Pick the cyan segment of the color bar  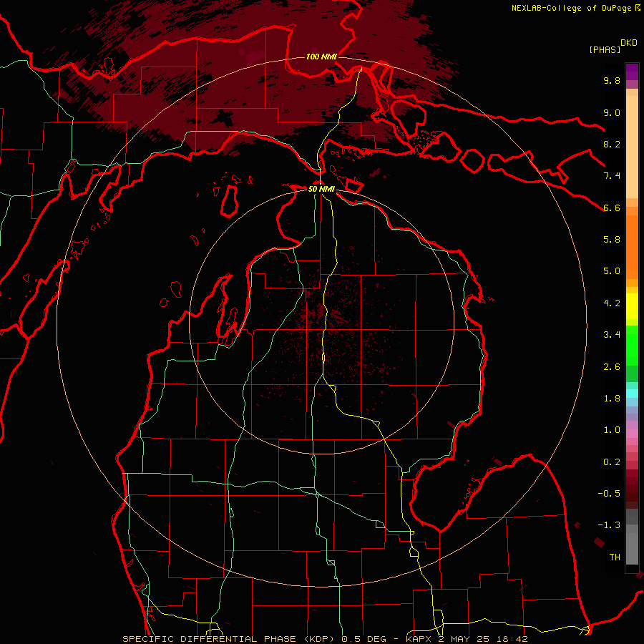point(632,394)
